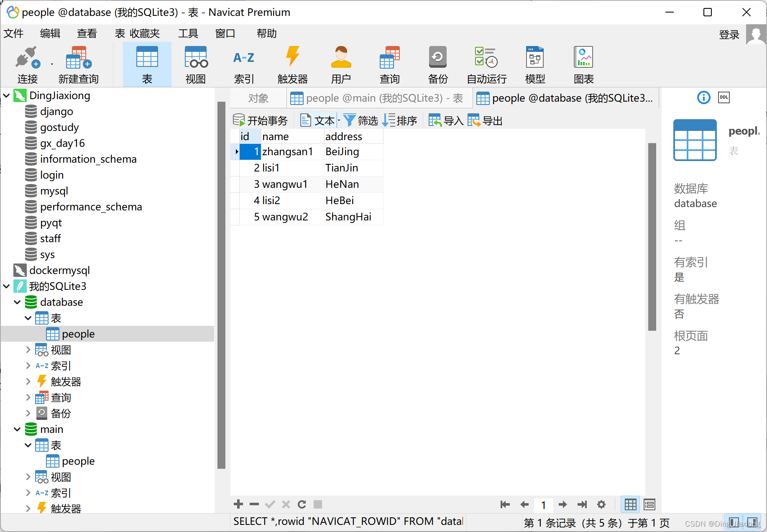Screen dimensions: 767x532
Task: Expand the 索引 node under database
Action: click(28, 366)
